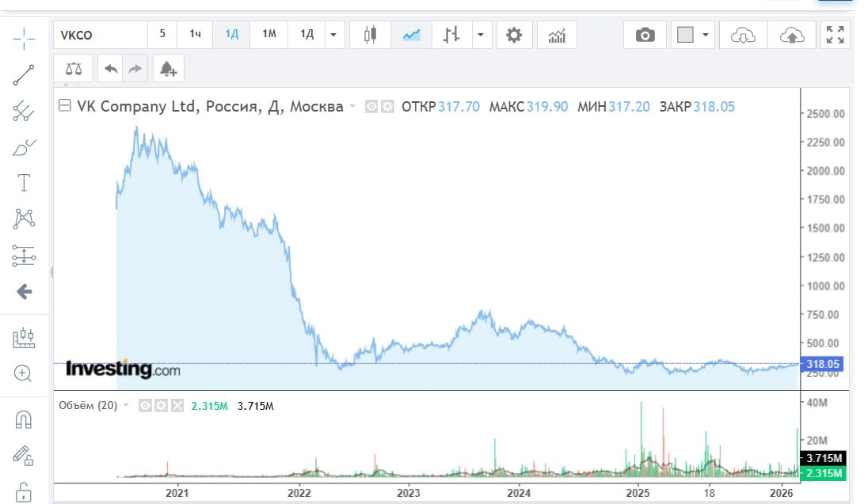Toggle magnet mode for drawings
Viewport: 864px width, 504px height.
23,420
